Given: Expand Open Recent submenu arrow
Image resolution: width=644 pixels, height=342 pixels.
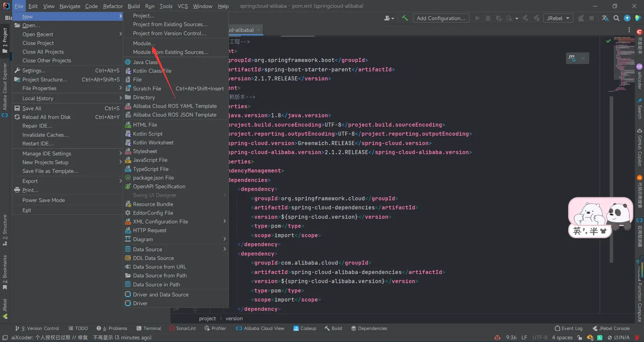Looking at the screenshot, I should click(121, 34).
